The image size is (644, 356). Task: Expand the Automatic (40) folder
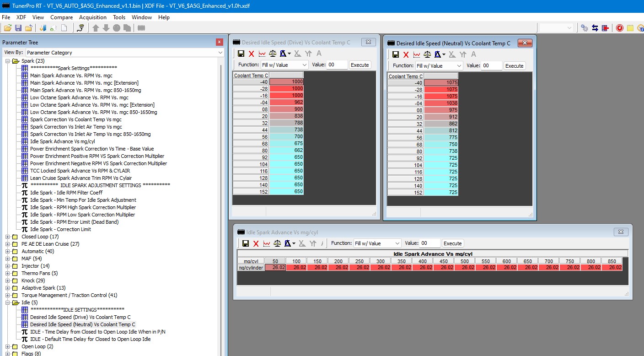pyautogui.click(x=7, y=251)
